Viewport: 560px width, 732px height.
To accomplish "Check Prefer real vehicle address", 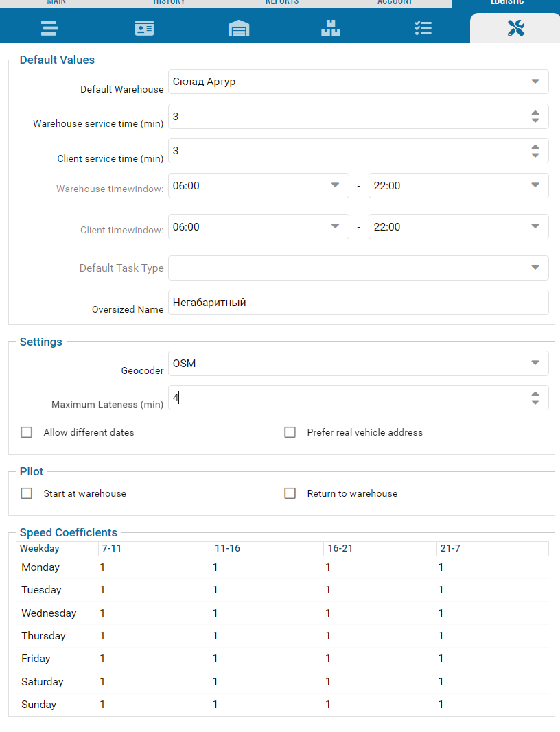I will [x=290, y=432].
